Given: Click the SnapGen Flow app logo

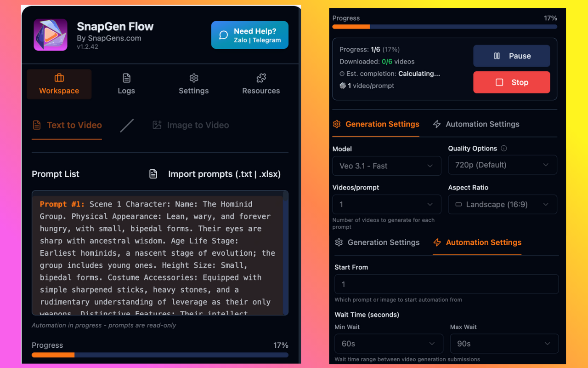Looking at the screenshot, I should 51,34.
